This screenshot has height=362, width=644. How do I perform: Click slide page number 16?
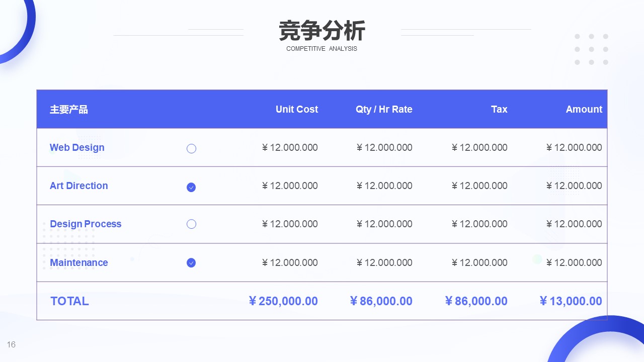tap(11, 344)
